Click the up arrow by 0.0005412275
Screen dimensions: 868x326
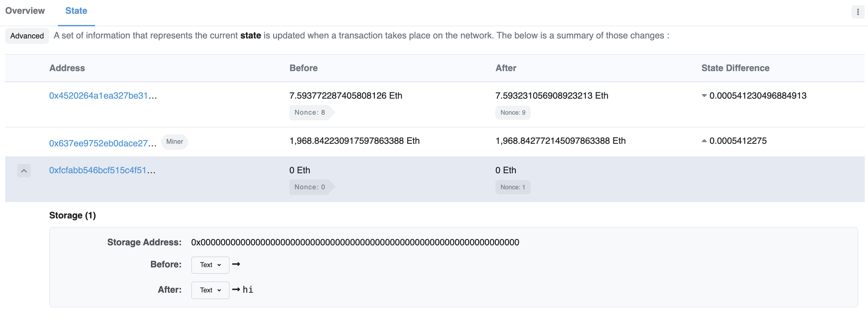(x=704, y=141)
